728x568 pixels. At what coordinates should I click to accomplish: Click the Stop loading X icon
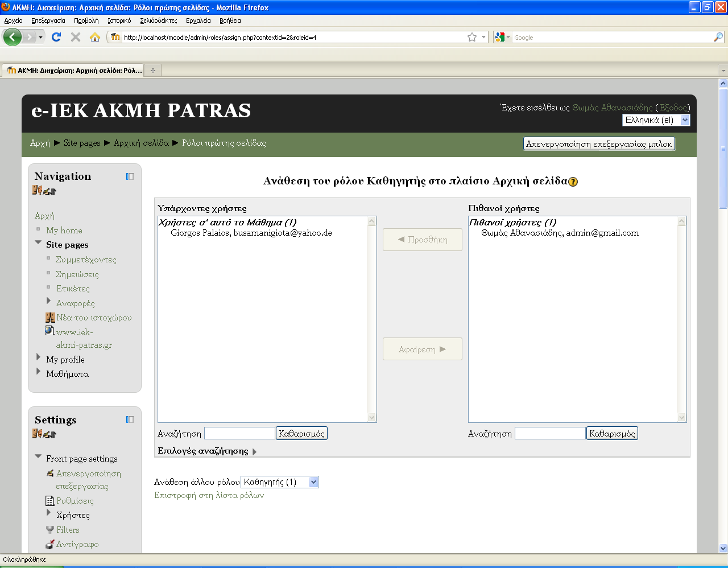pyautogui.click(x=75, y=37)
